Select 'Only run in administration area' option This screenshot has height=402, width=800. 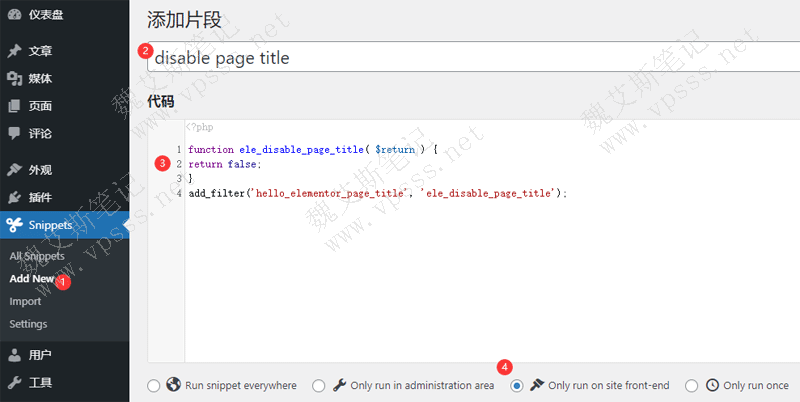point(318,385)
